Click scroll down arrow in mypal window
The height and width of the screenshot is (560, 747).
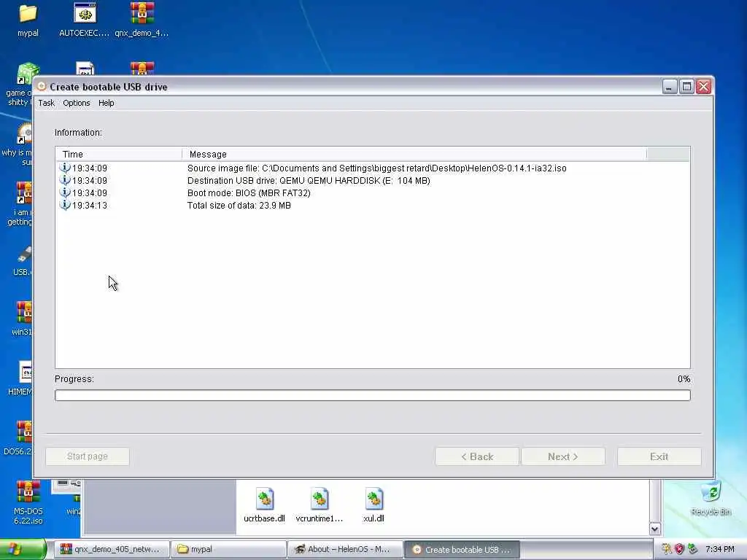pyautogui.click(x=654, y=529)
